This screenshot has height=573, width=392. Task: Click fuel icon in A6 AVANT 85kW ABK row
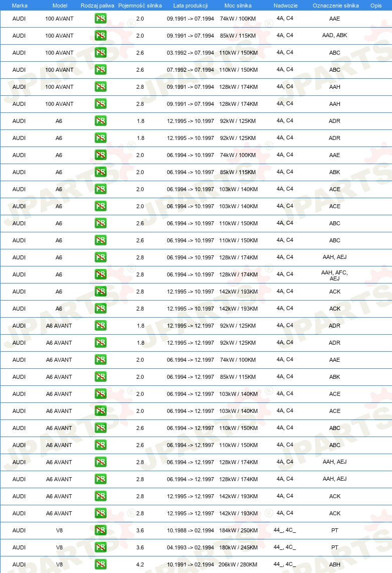[x=100, y=376]
